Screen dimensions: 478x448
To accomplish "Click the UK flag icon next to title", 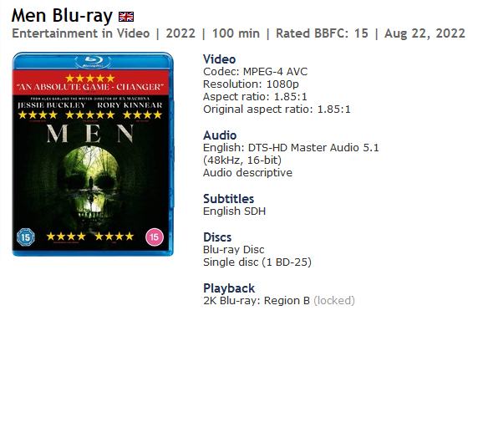I will coord(126,17).
